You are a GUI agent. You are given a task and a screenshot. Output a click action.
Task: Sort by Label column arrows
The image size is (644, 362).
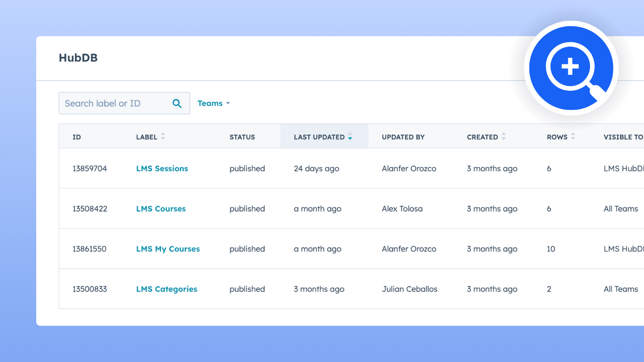click(x=163, y=137)
